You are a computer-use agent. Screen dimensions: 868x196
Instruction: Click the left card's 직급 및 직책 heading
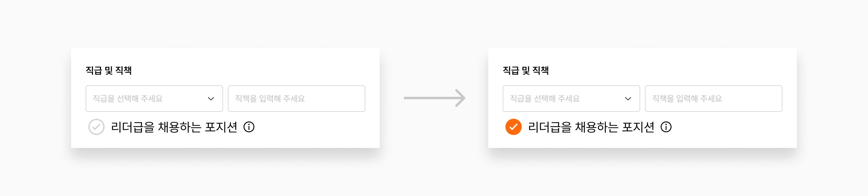[108, 71]
